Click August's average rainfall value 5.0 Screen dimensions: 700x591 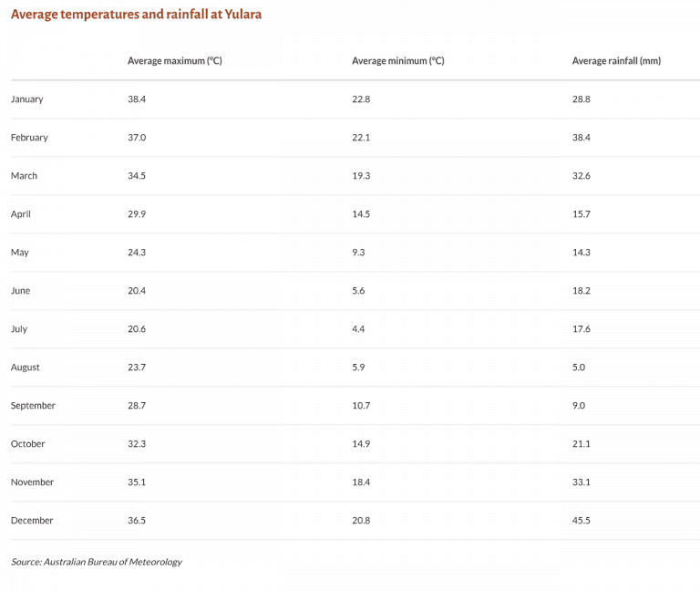tap(579, 368)
